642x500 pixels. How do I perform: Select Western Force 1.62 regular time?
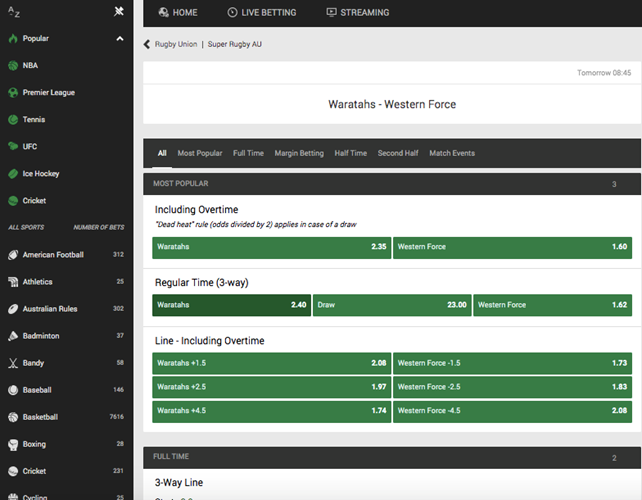pyautogui.click(x=552, y=305)
